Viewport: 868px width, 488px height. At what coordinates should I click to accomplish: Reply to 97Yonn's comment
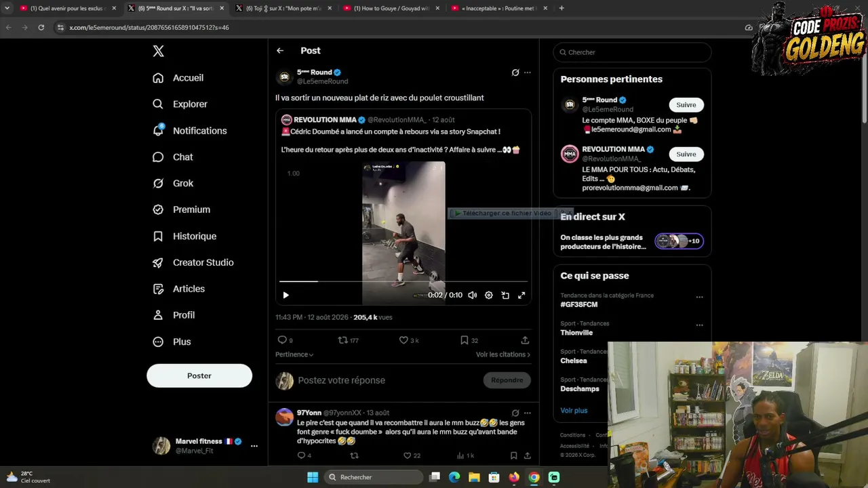304,456
